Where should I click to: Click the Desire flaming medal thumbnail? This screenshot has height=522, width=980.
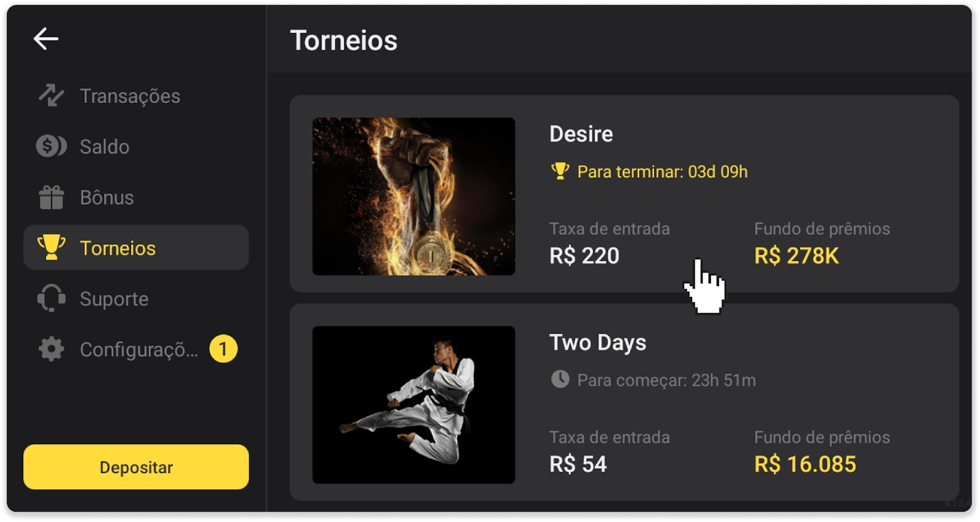tap(413, 196)
